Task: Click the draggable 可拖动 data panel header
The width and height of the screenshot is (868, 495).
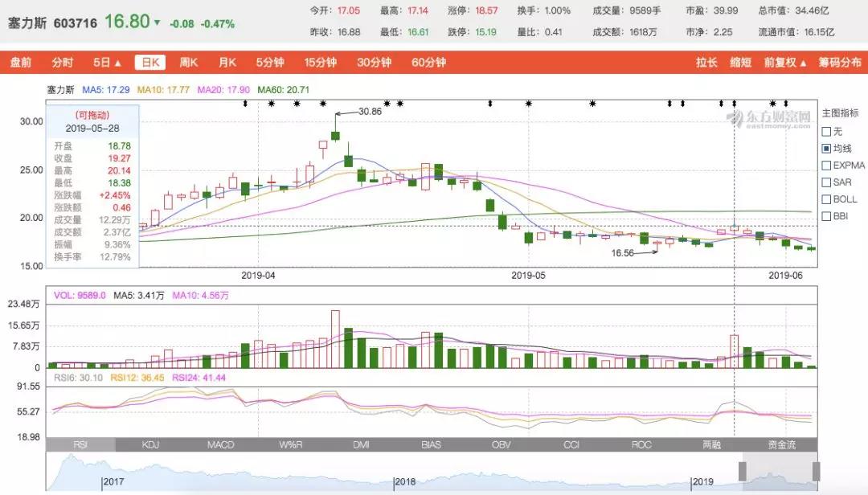Action: (92, 115)
